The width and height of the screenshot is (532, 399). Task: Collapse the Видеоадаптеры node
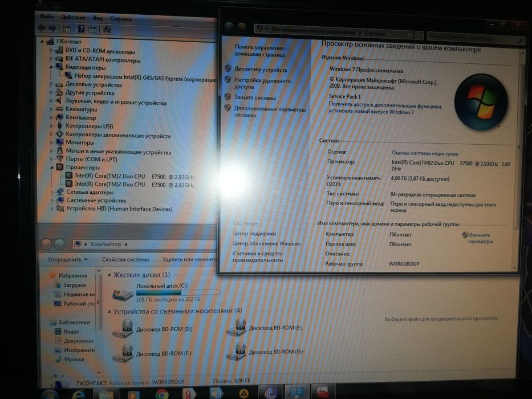(x=51, y=67)
